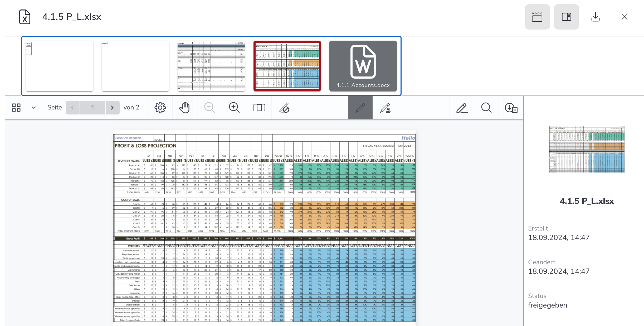Switch to the side-by-side page layout icon

coord(259,108)
